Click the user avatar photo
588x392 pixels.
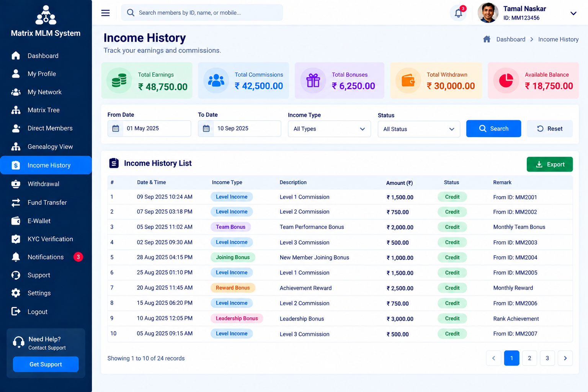click(488, 13)
